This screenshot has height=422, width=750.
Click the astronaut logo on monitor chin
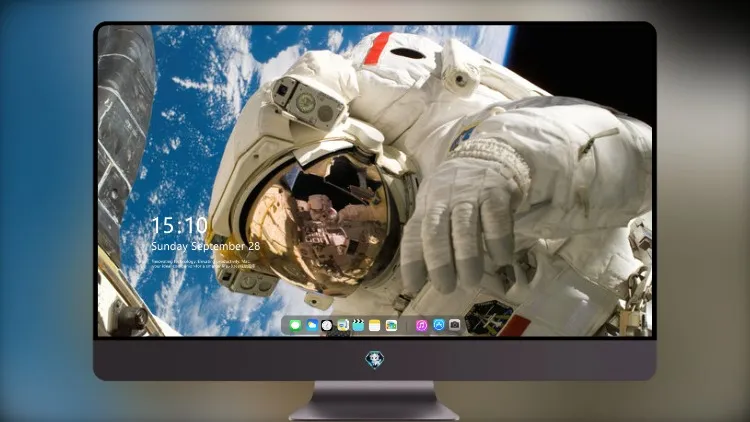(375, 360)
